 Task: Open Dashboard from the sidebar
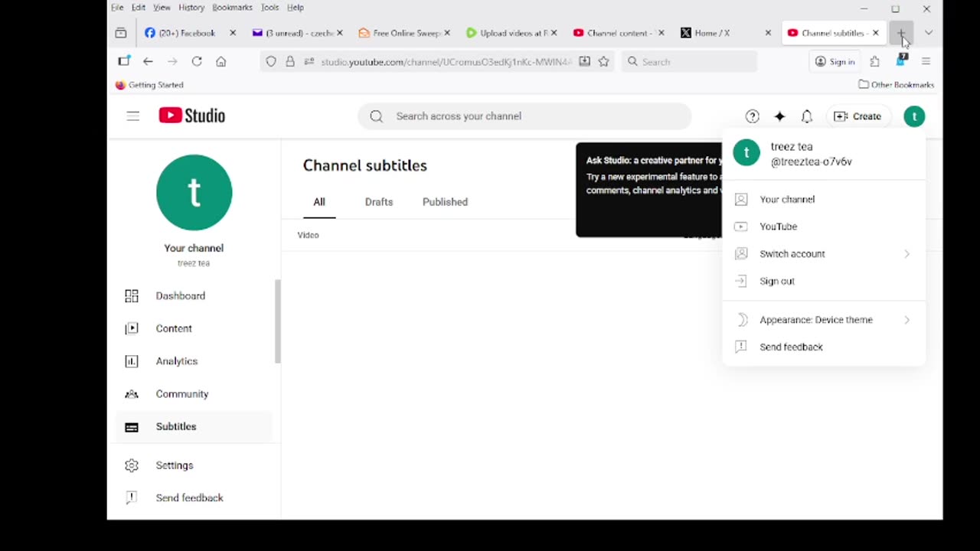[180, 296]
